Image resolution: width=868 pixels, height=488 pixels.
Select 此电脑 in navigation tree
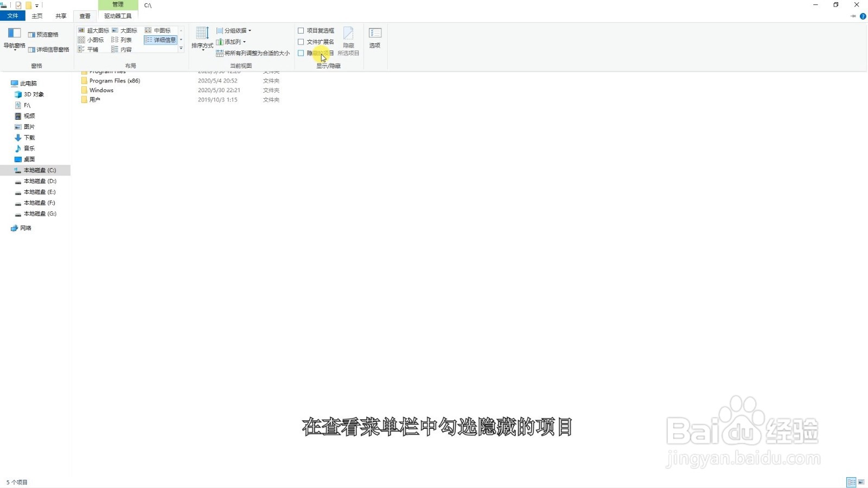point(23,84)
